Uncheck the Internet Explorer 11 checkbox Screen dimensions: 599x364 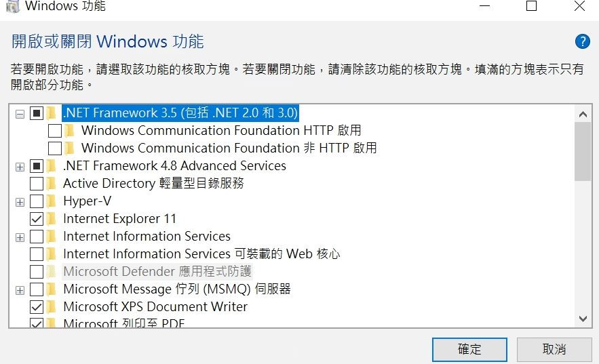point(37,219)
